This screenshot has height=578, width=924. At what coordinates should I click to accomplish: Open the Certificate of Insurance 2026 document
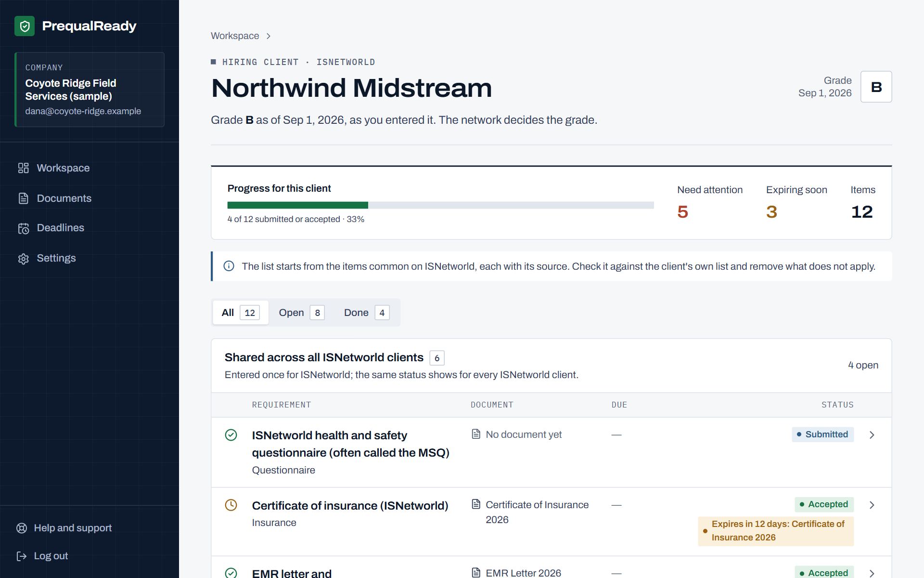pos(537,512)
